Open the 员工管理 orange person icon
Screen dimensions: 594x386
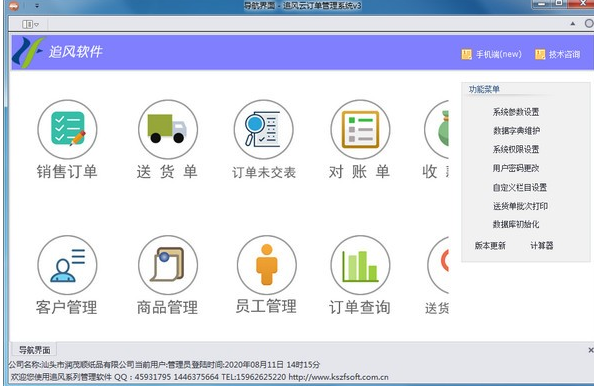(x=267, y=265)
